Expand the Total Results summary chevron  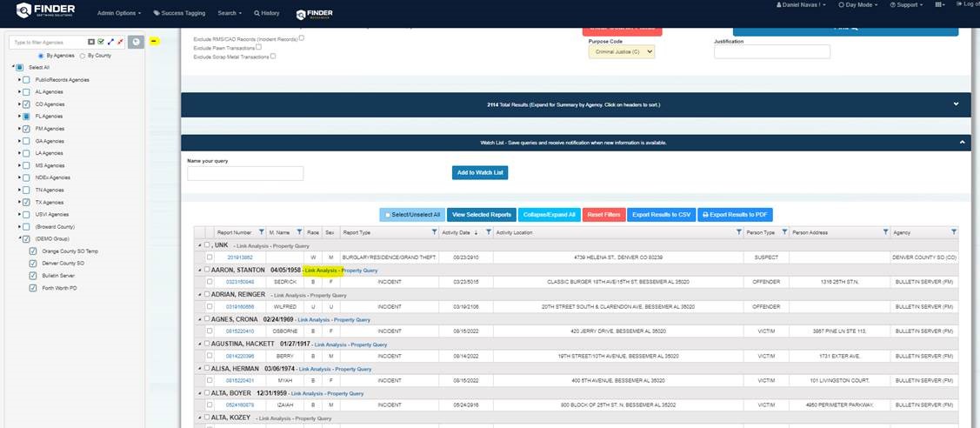(x=956, y=104)
